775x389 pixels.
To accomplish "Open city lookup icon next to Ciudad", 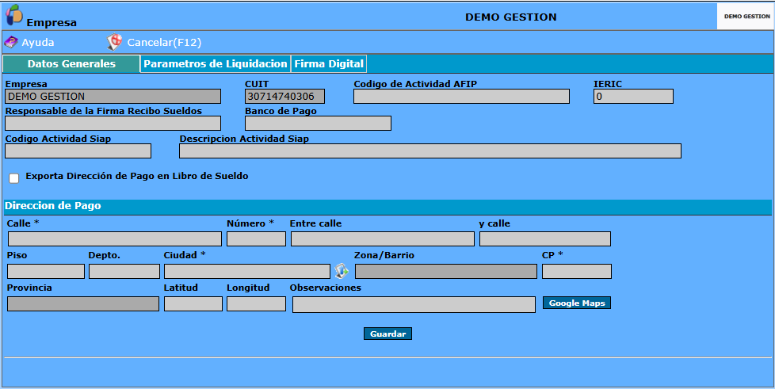I will (342, 271).
